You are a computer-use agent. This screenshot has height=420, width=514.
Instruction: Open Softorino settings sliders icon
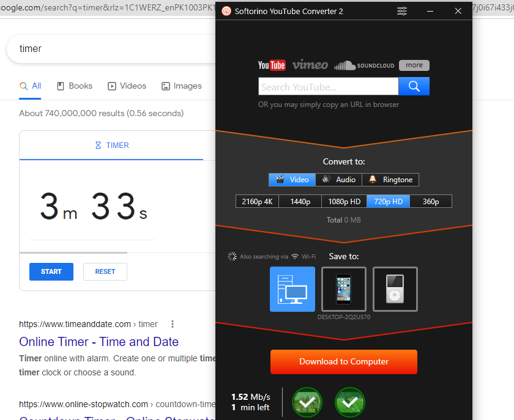coord(402,11)
